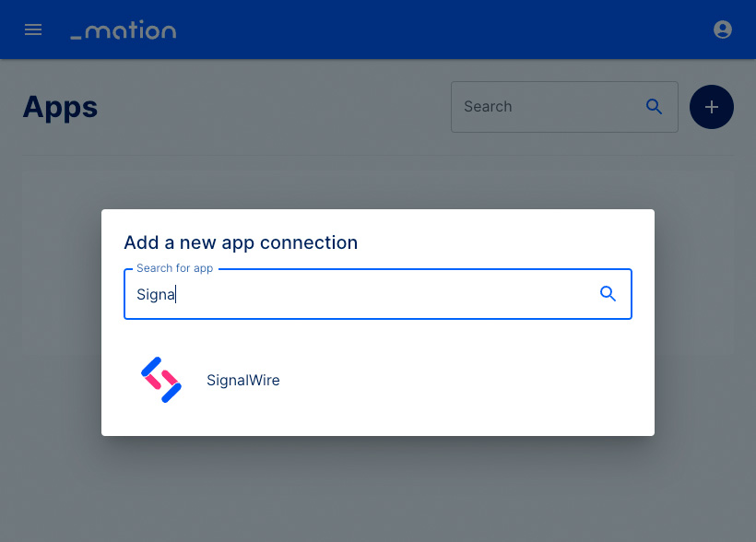The image size is (756, 542).
Task: Click empty area of the blue header bar
Action: pos(434,29)
